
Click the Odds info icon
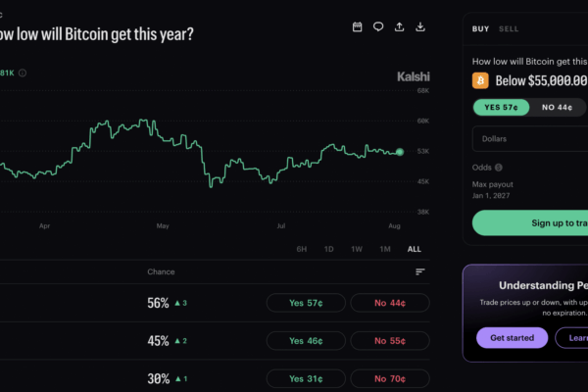[499, 168]
